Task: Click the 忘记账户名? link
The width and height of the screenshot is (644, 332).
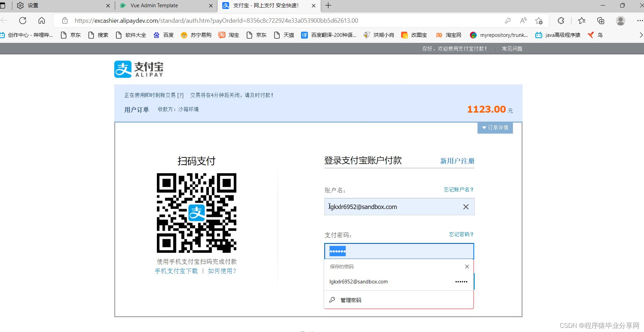Action: [459, 189]
